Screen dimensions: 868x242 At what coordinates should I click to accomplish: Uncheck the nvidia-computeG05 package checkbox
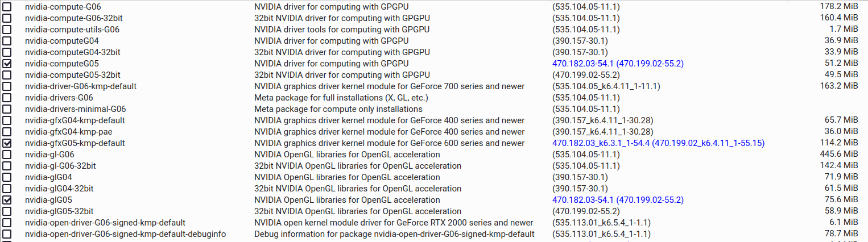pyautogui.click(x=7, y=63)
